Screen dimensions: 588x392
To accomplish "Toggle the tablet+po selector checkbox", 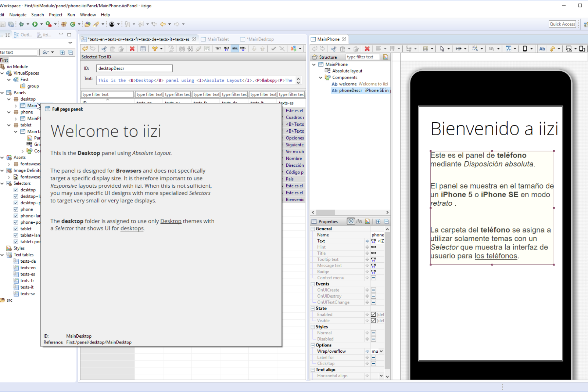I will click(16, 242).
